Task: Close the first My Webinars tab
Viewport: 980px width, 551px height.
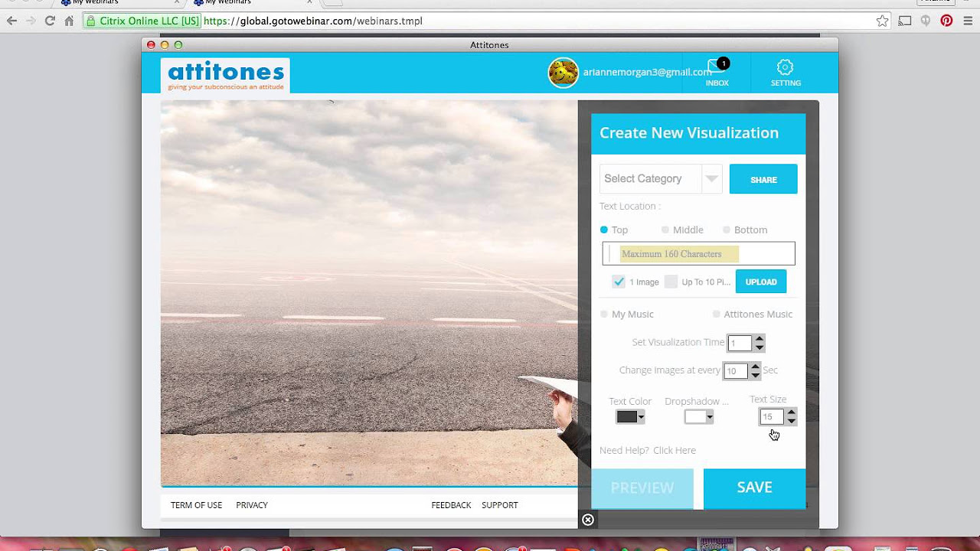Action: (176, 2)
